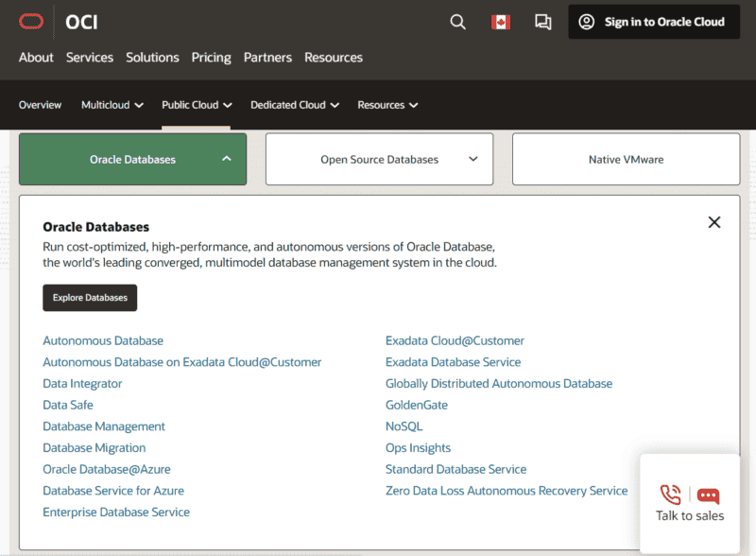The width and height of the screenshot is (756, 556).
Task: Go to the Overview tab
Action: click(40, 105)
